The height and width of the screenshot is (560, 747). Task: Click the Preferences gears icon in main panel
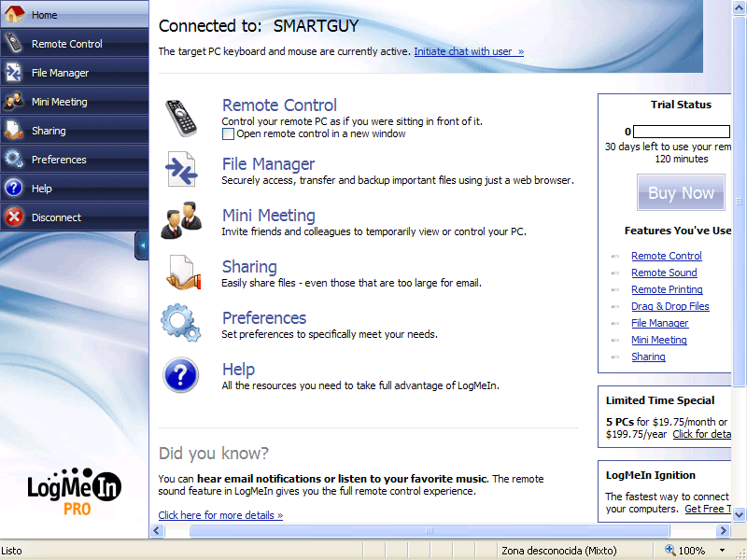(x=180, y=324)
